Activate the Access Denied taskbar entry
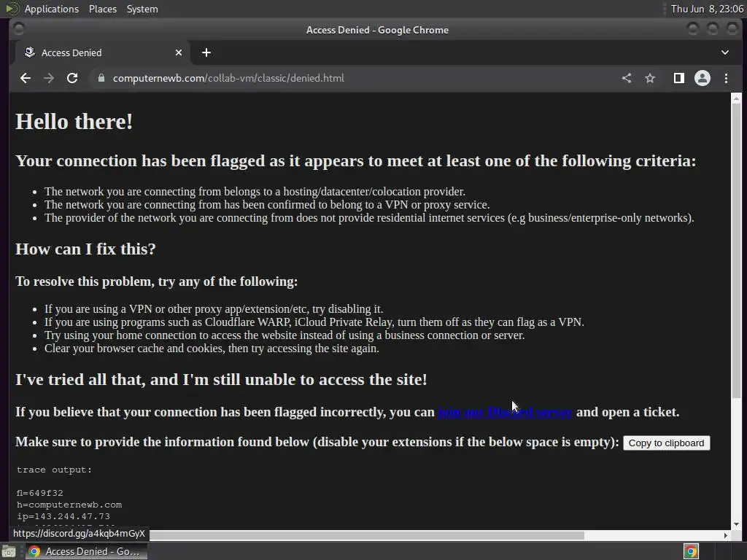 pos(86,551)
